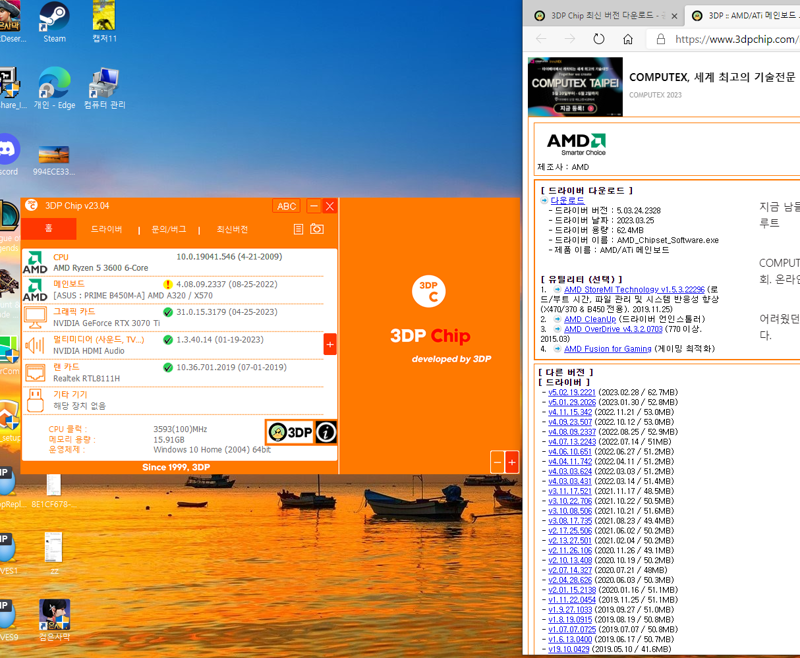Image resolution: width=800 pixels, height=658 pixels.
Task: Click the browser home button
Action: (x=628, y=39)
